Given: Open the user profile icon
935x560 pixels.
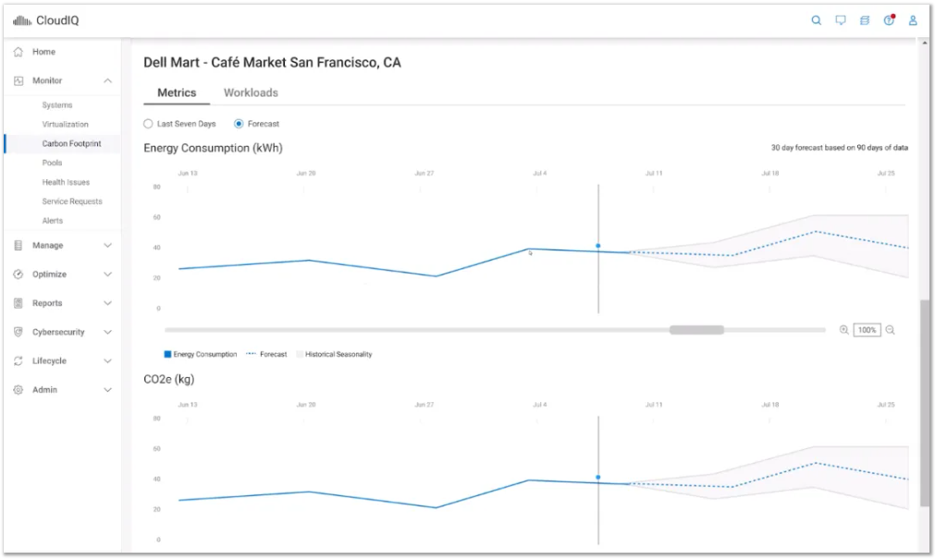Looking at the screenshot, I should pos(913,20).
